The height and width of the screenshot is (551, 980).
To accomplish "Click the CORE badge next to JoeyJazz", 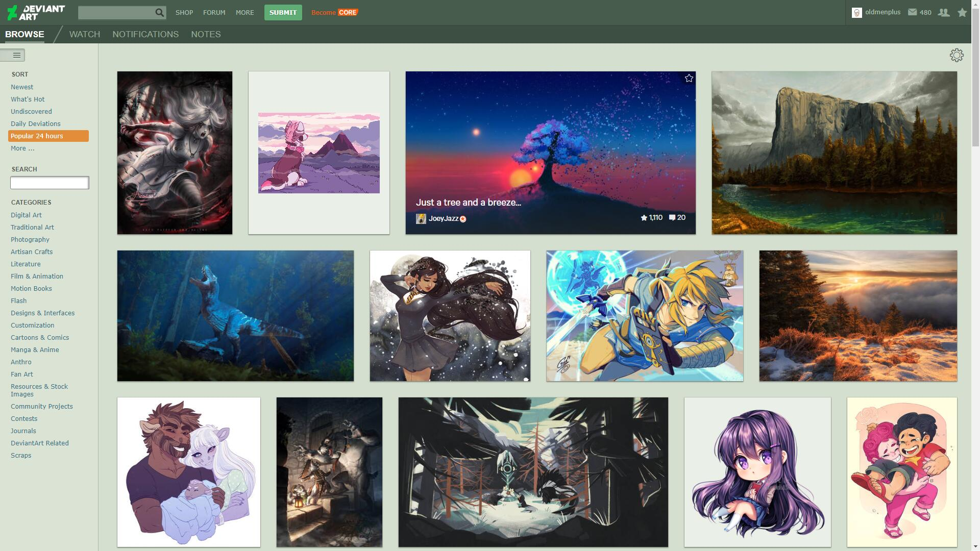I will 462,218.
